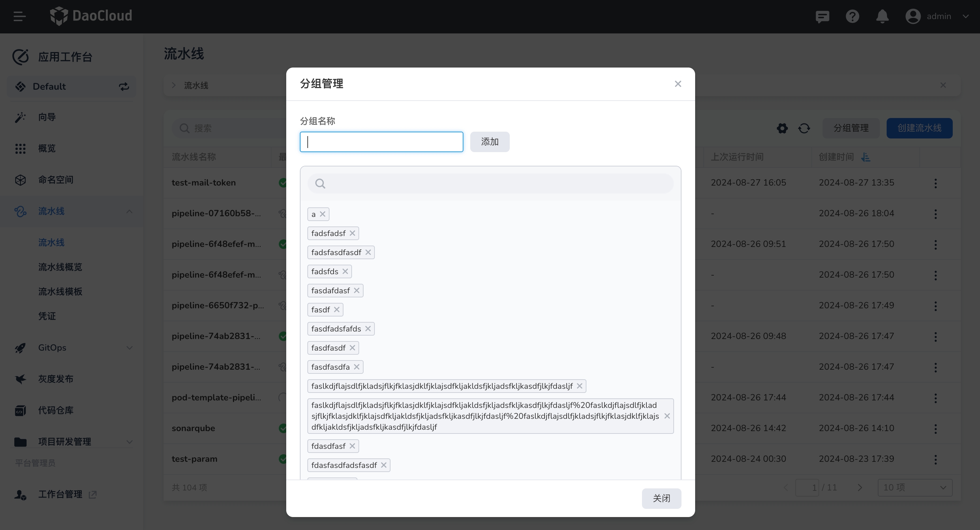Viewport: 980px width, 530px height.
Task: Click the notification bell icon
Action: click(x=882, y=16)
